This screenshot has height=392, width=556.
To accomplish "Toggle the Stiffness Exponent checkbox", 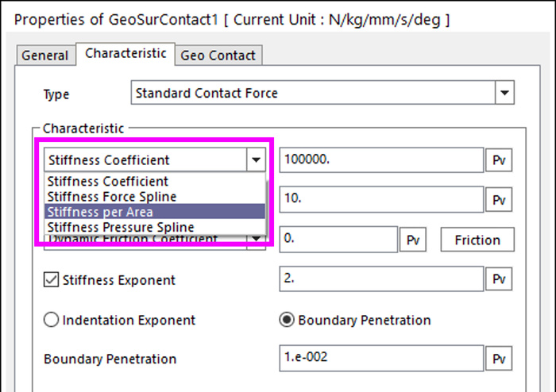I will 51,279.
